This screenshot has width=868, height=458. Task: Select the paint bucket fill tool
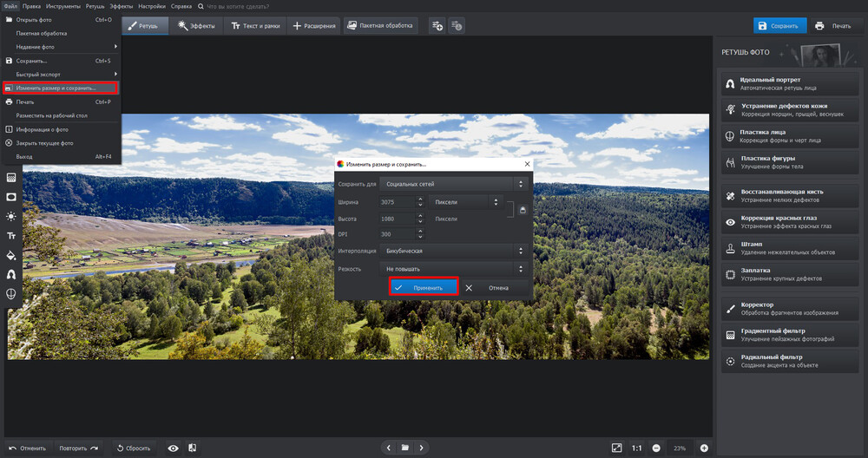pos(11,255)
